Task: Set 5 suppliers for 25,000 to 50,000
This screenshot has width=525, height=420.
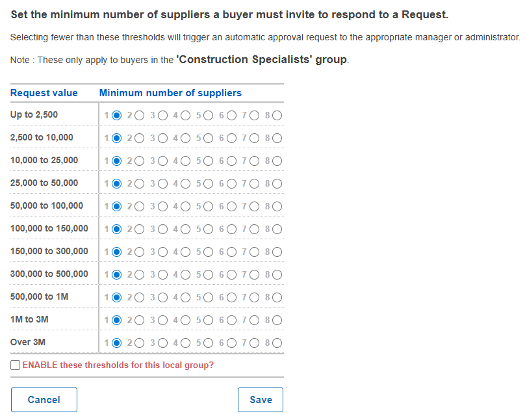Action: pyautogui.click(x=208, y=184)
